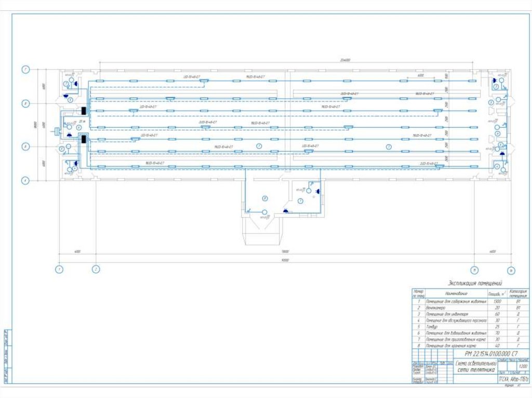Click the 'Номер по плану' column header
The image size is (532, 398).
coord(419,294)
